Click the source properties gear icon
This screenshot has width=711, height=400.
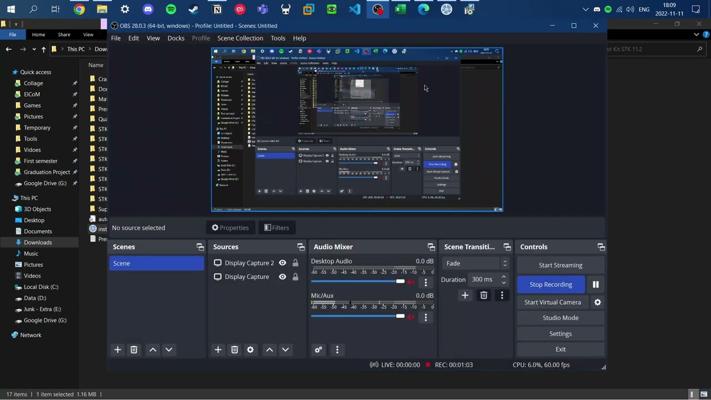[x=251, y=350]
